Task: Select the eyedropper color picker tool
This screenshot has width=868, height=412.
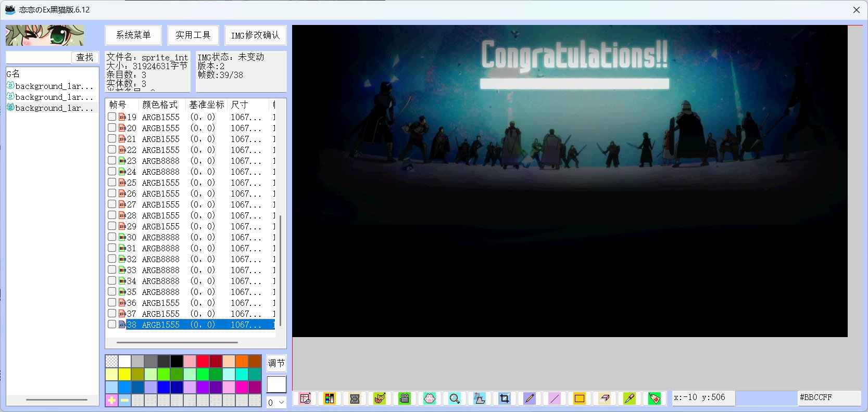Action: 629,398
